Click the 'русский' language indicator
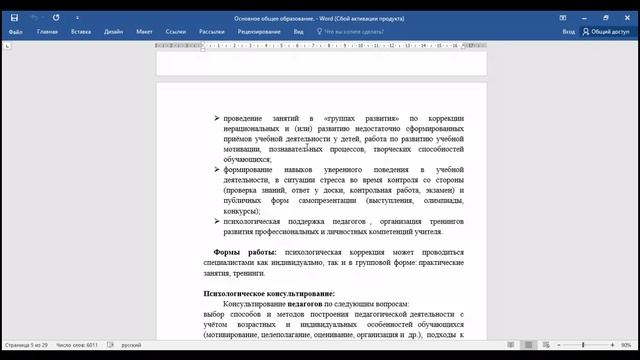Image resolution: width=640 pixels, height=360 pixels. coord(131,345)
